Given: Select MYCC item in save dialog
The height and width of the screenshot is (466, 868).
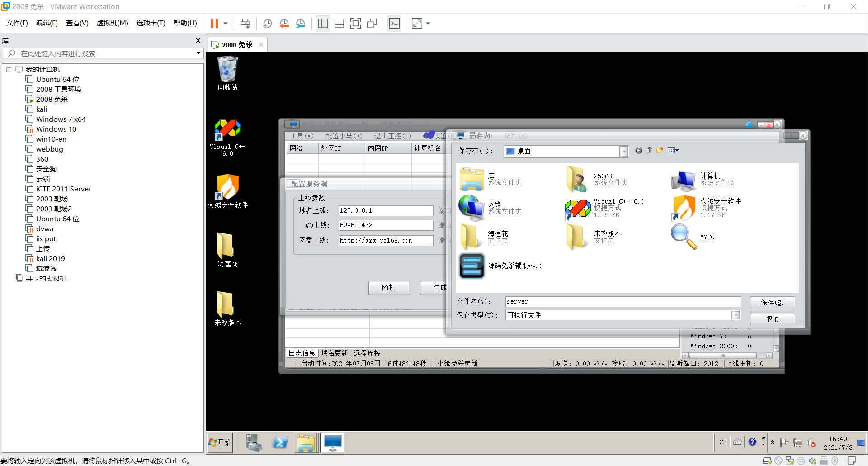Looking at the screenshot, I should point(693,237).
